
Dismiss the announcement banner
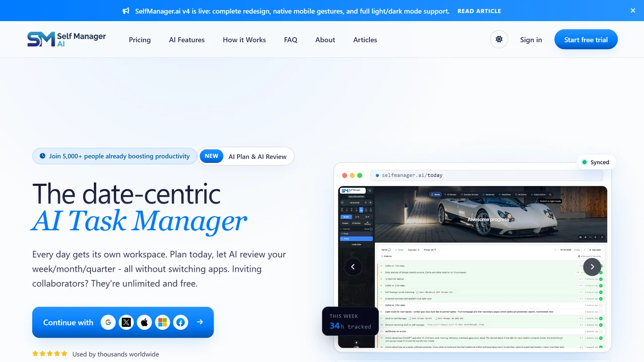pyautogui.click(x=633, y=11)
